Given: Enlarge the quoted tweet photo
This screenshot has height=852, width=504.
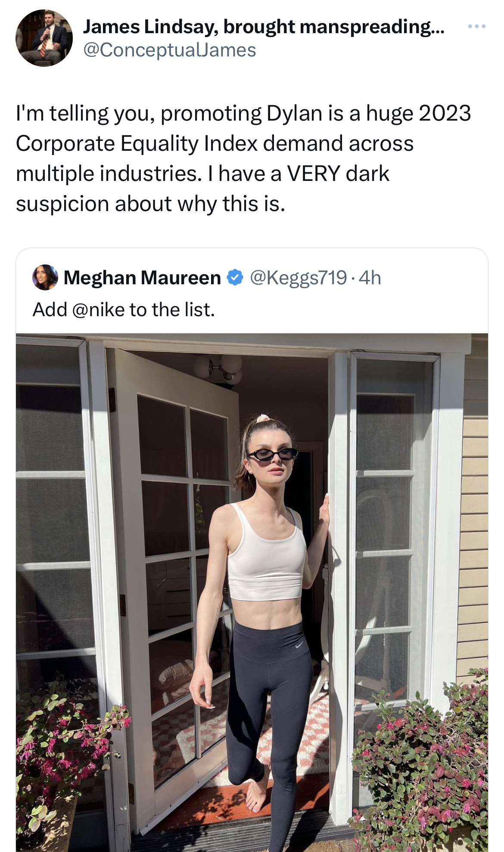Looking at the screenshot, I should (252, 592).
